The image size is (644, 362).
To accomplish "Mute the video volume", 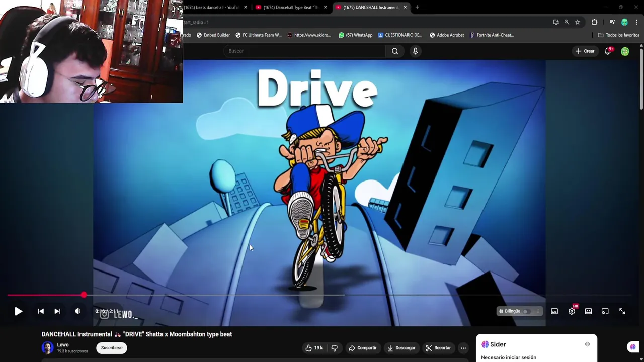I will click(77, 311).
